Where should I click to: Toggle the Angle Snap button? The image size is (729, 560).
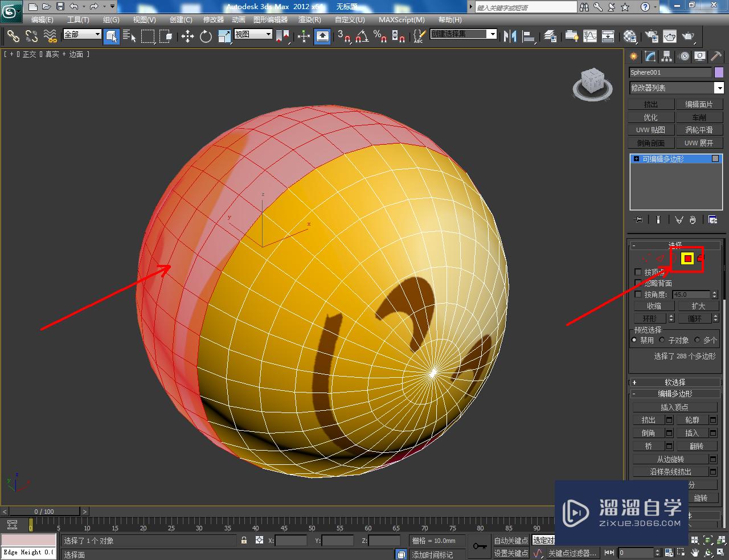(x=362, y=36)
